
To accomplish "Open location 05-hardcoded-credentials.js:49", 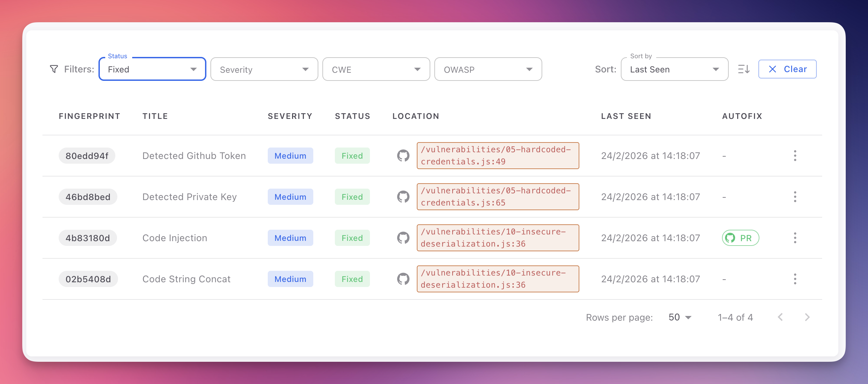I will coord(498,156).
